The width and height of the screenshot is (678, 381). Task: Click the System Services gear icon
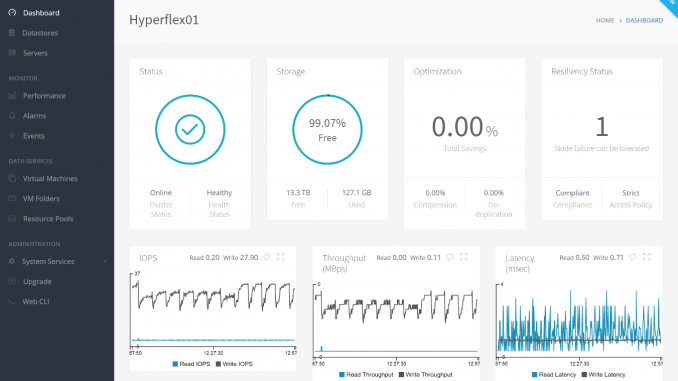click(12, 261)
